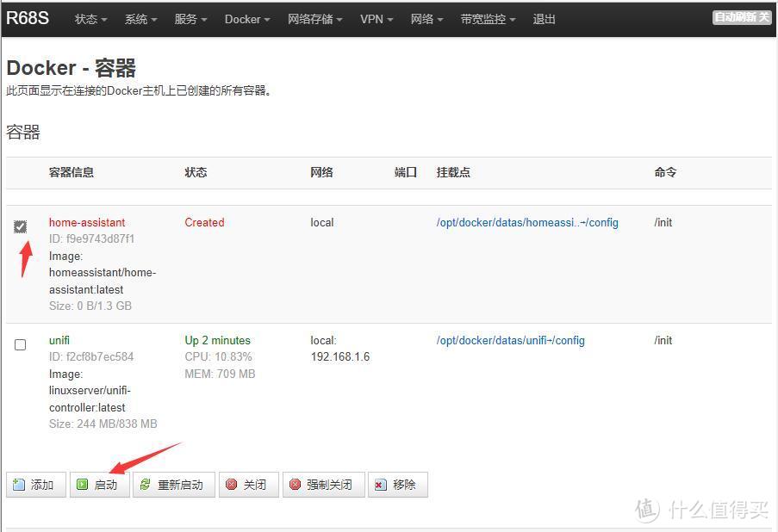Open the 状态 menu in the navbar

[x=90, y=19]
